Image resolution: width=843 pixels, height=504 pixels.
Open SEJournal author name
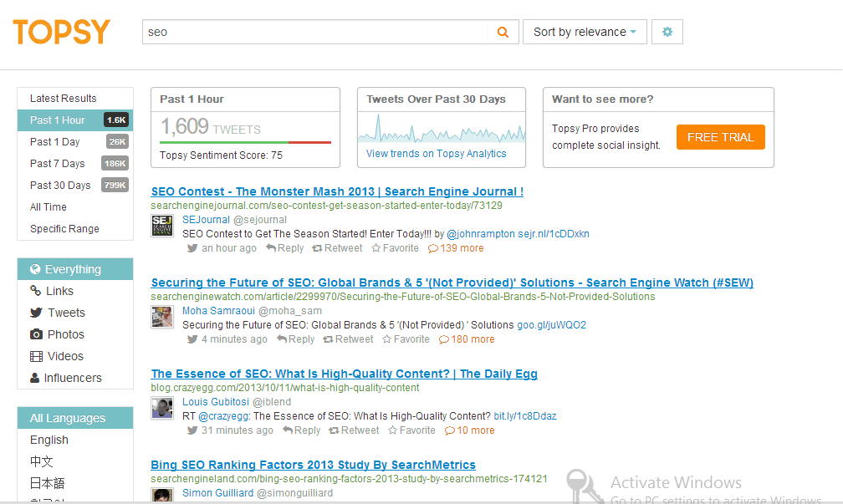[206, 220]
